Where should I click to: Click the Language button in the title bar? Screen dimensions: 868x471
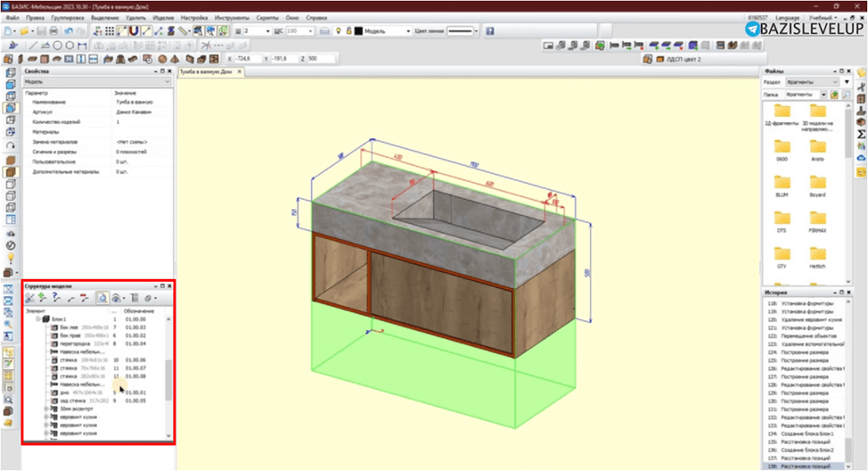(x=787, y=18)
